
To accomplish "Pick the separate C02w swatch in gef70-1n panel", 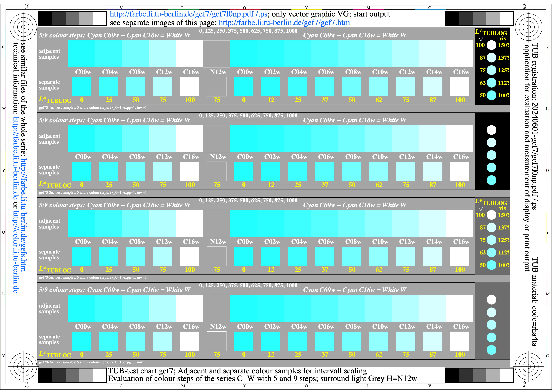I will click(271, 87).
